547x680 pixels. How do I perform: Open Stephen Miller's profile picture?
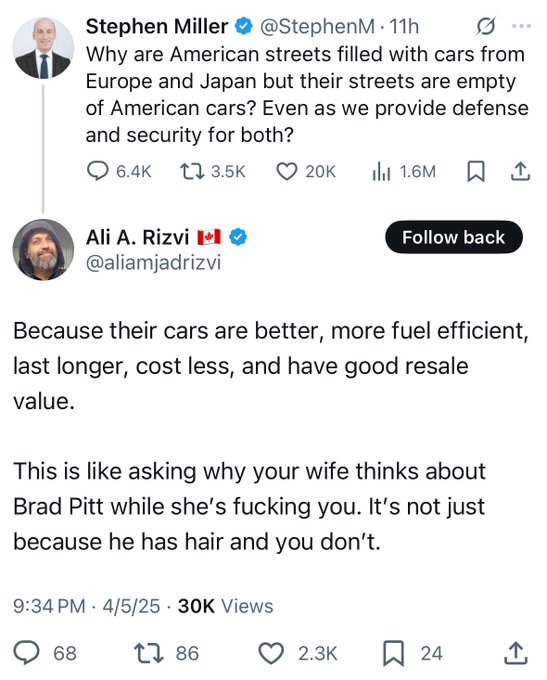pyautogui.click(x=43, y=48)
